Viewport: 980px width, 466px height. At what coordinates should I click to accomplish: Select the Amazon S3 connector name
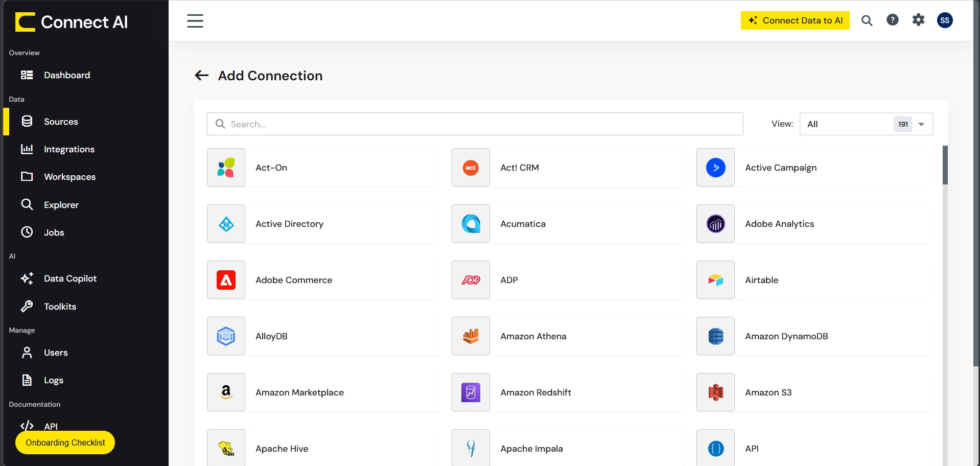click(x=768, y=392)
